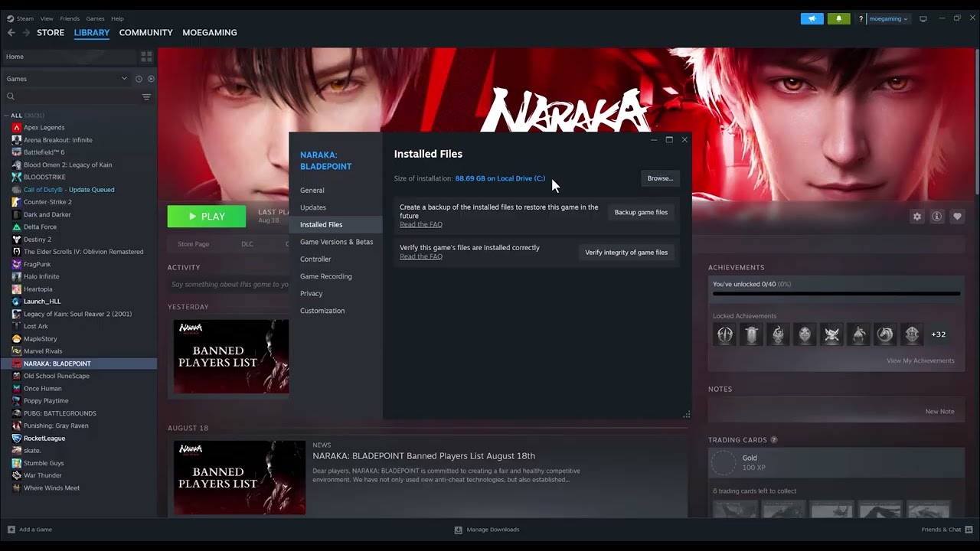Click the green PLAY button

tap(207, 217)
